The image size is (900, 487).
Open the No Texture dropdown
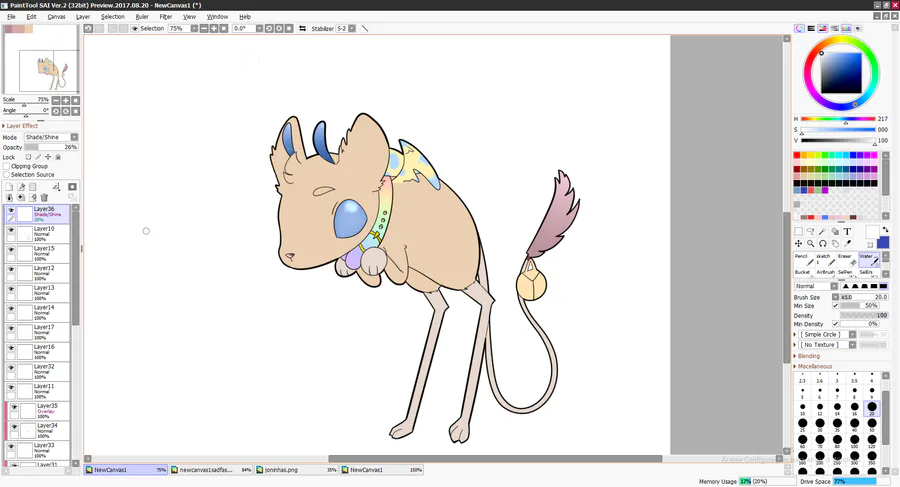[x=828, y=345]
